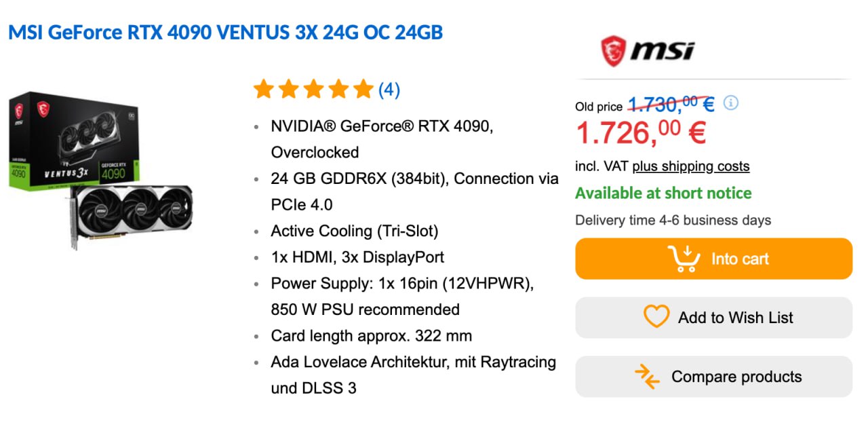The height and width of the screenshot is (429, 868).
Task: Click the MSI brand logo
Action: (648, 50)
